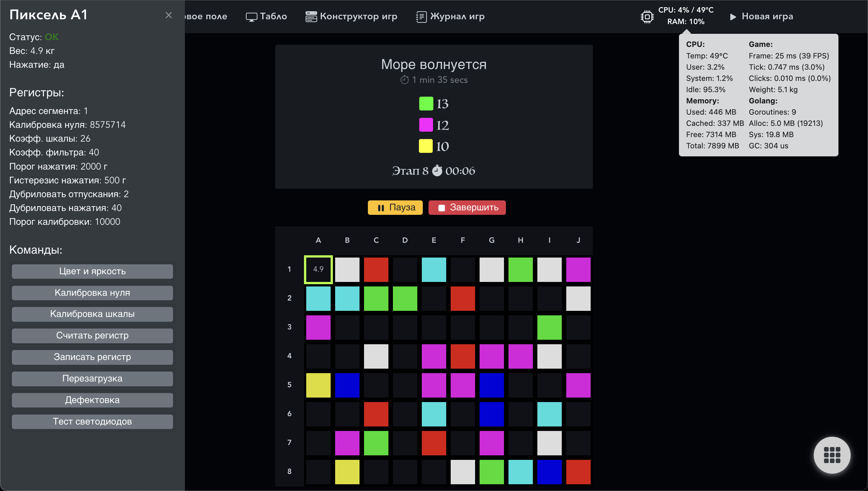Viewport: 868px width, 491px height.
Task: Click Frame: 25 ms (39 FPS) stat
Action: coord(789,56)
